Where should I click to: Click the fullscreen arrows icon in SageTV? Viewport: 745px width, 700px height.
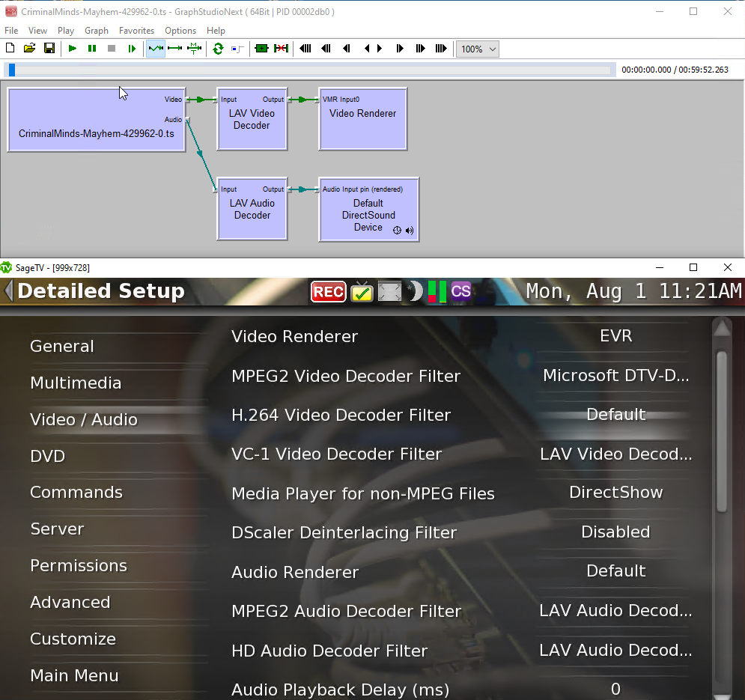[389, 292]
